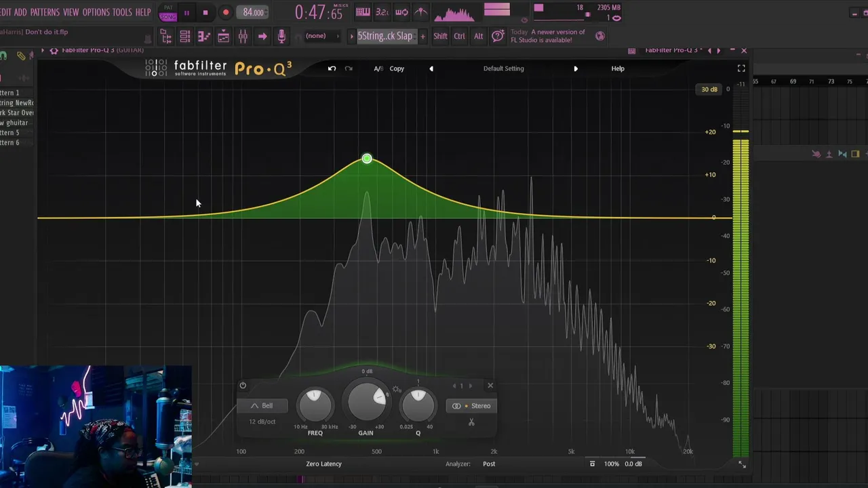Click the Shift modifier button
The height and width of the screenshot is (488, 868).
coord(440,36)
